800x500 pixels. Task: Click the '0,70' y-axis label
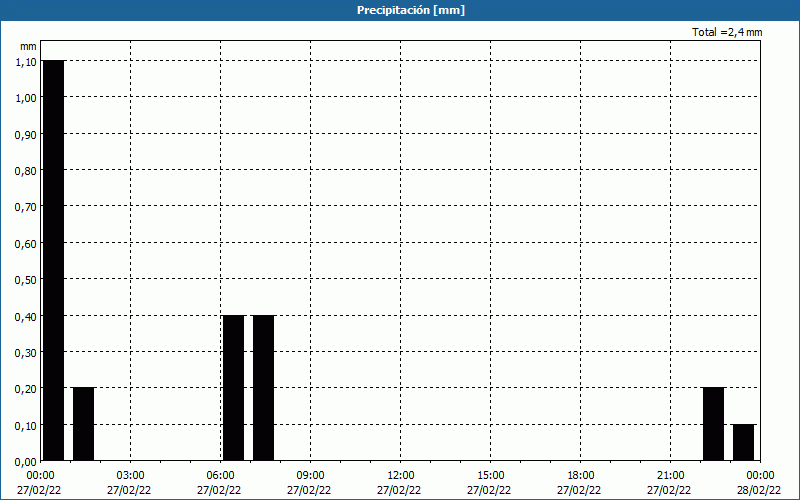pyautogui.click(x=26, y=207)
